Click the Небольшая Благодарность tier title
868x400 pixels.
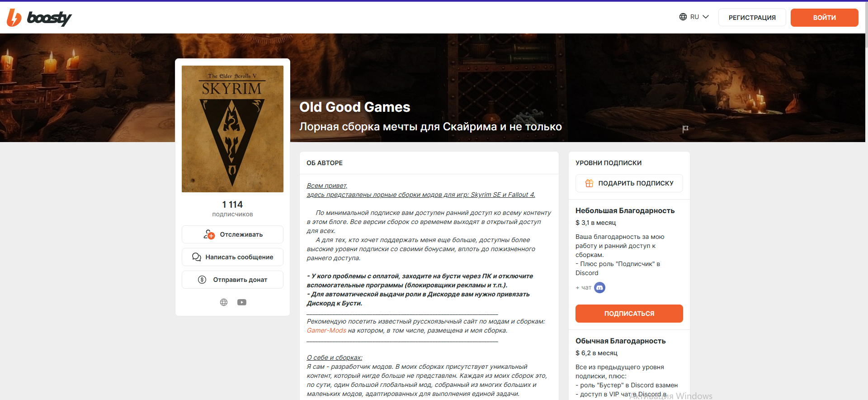coord(625,210)
